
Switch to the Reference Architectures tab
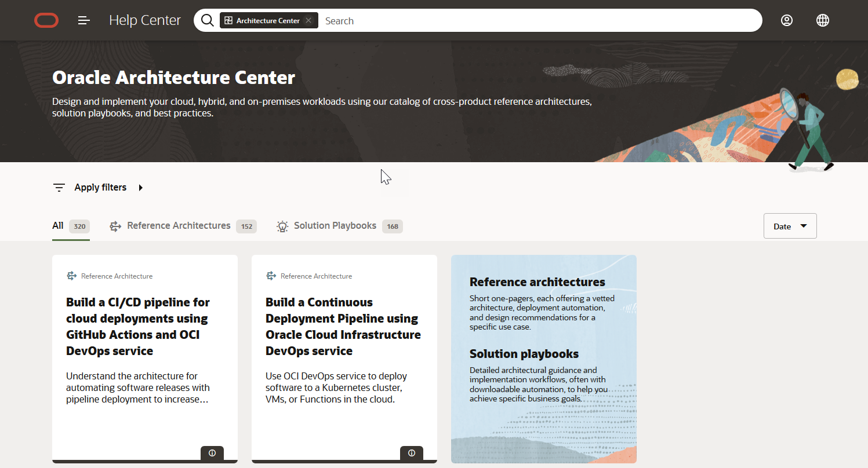pos(178,225)
